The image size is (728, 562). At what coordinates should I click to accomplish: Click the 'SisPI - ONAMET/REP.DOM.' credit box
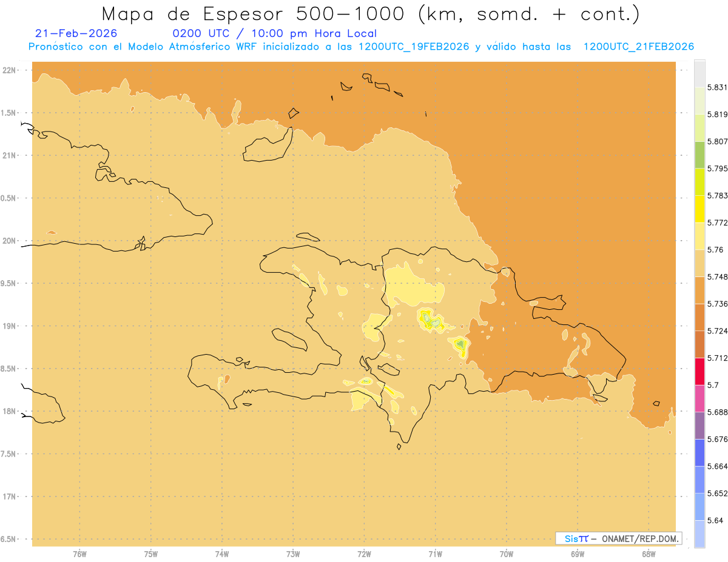coord(619,538)
